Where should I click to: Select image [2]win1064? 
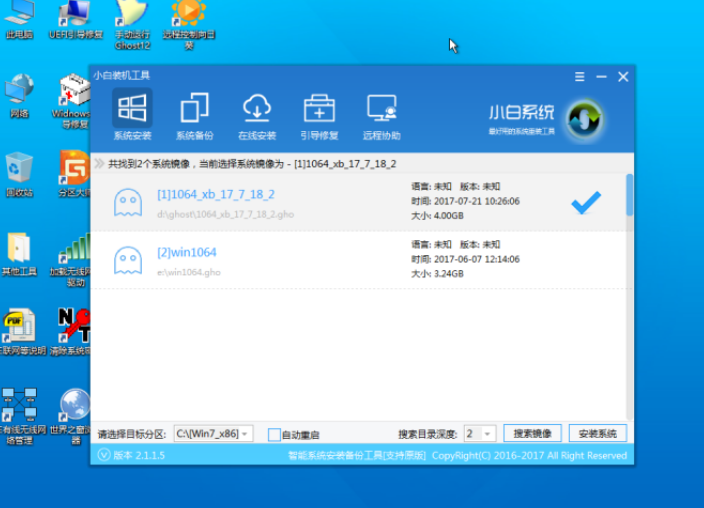pyautogui.click(x=358, y=260)
